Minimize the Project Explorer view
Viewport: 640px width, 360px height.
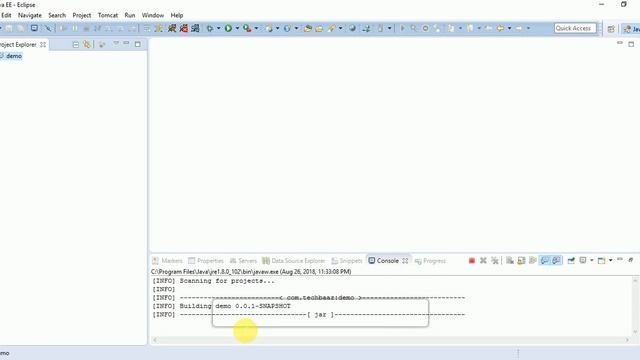click(x=126, y=43)
